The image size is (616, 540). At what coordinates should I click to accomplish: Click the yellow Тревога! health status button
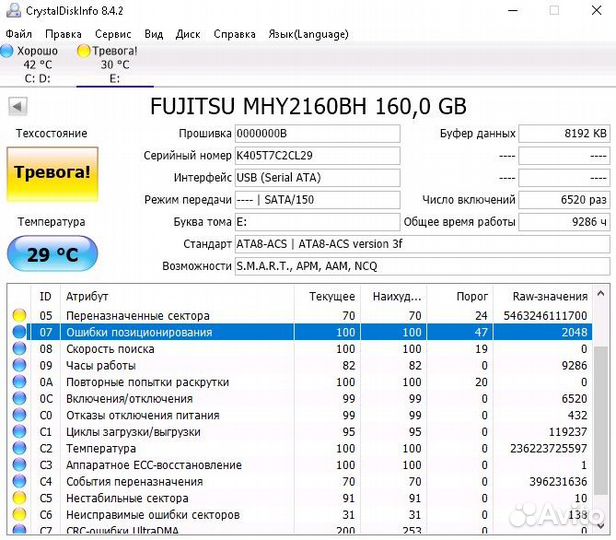pos(52,175)
